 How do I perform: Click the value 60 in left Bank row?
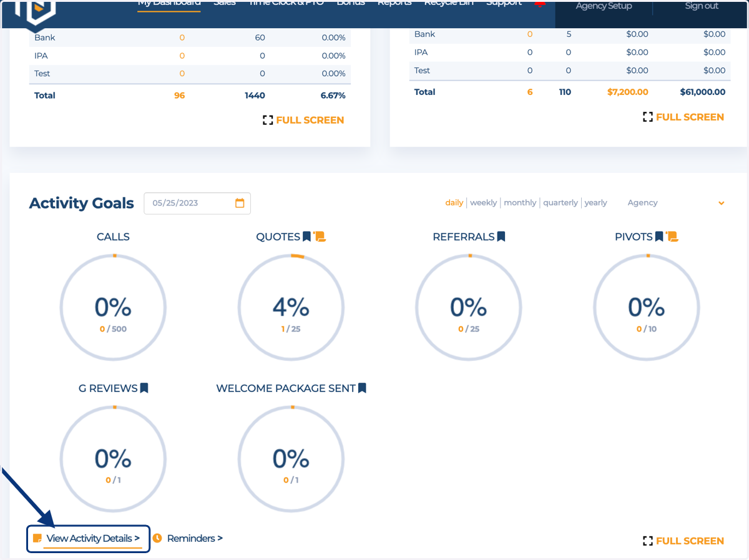260,37
